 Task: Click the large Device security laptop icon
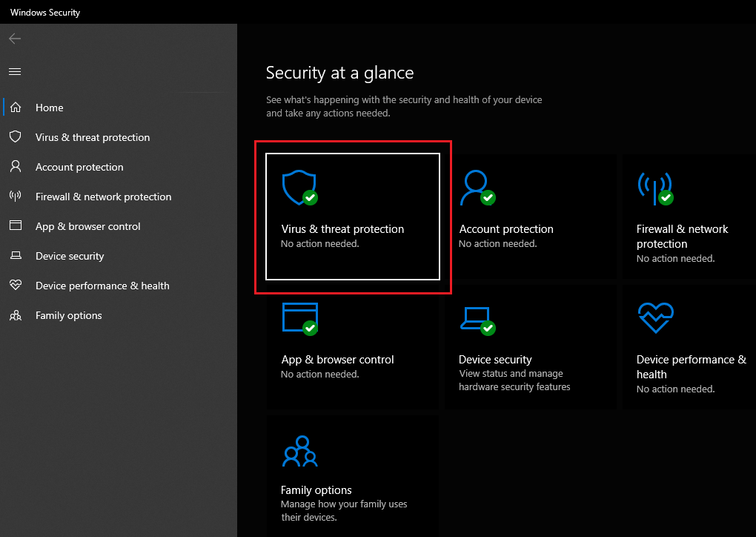pos(477,321)
